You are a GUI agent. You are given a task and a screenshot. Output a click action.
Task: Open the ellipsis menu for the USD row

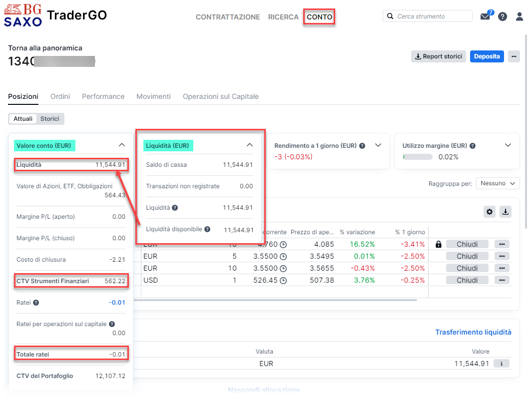pyautogui.click(x=502, y=280)
